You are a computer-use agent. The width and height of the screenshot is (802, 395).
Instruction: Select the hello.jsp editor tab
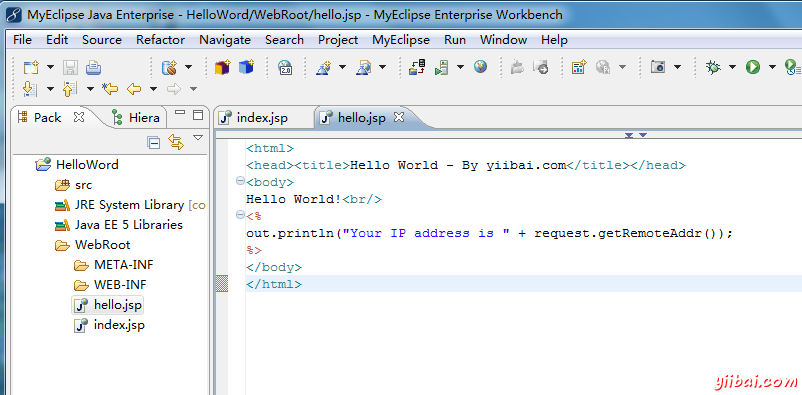pyautogui.click(x=361, y=118)
